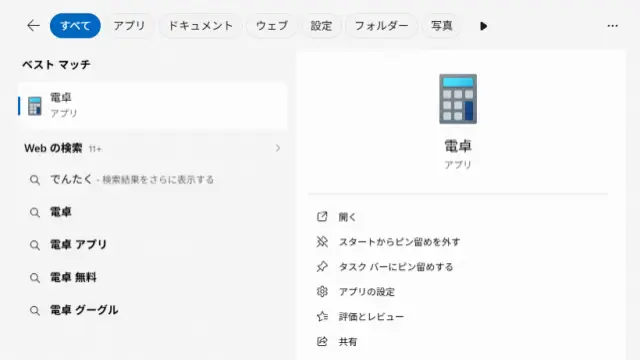Switch to the フォルダー filter tab
640x360 pixels.
click(x=382, y=26)
